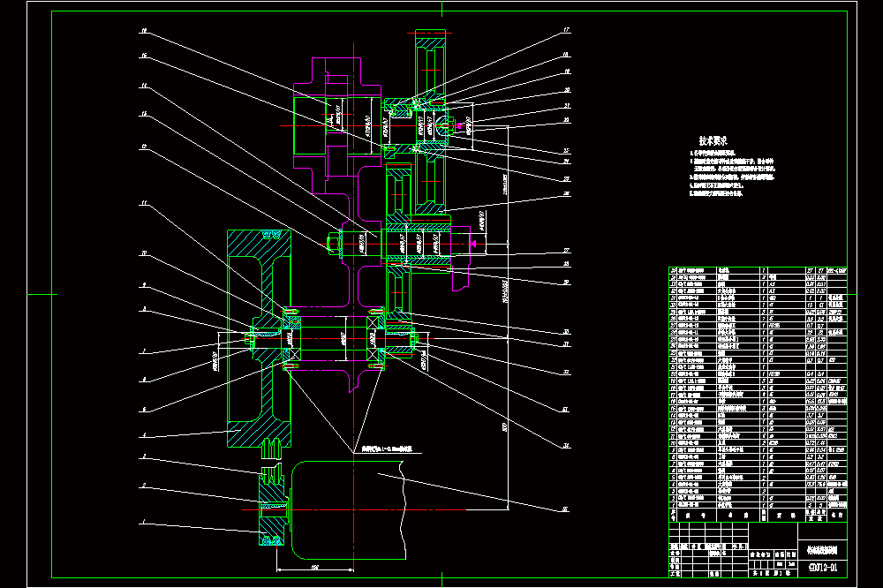The height and width of the screenshot is (588, 883).
Task: Click part callout number 35 beside the motor
Action: (565, 509)
